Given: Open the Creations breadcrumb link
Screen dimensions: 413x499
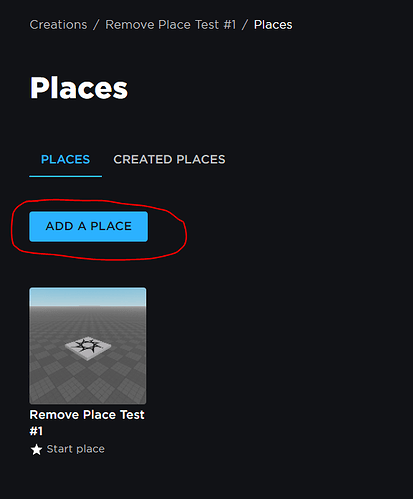Looking at the screenshot, I should click(58, 25).
